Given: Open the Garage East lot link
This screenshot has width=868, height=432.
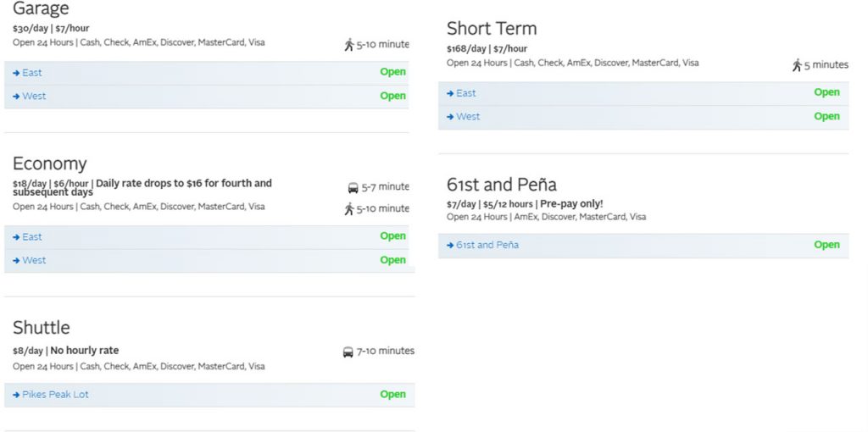Looking at the screenshot, I should point(32,73).
